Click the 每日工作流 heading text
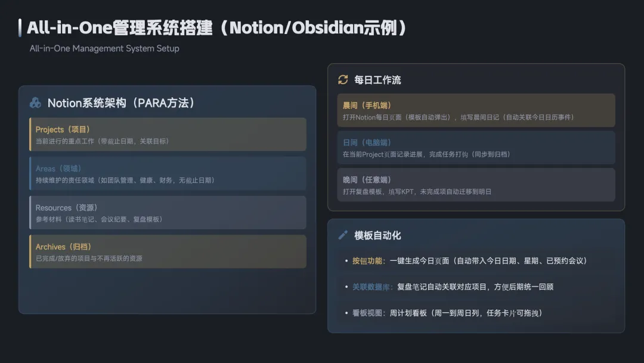644x363 pixels. (x=377, y=80)
